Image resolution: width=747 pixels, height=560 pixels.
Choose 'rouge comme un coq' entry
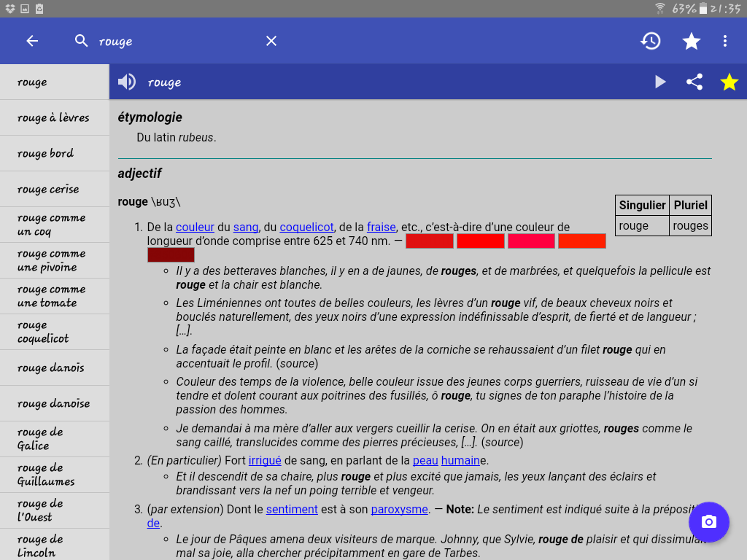pyautogui.click(x=55, y=225)
